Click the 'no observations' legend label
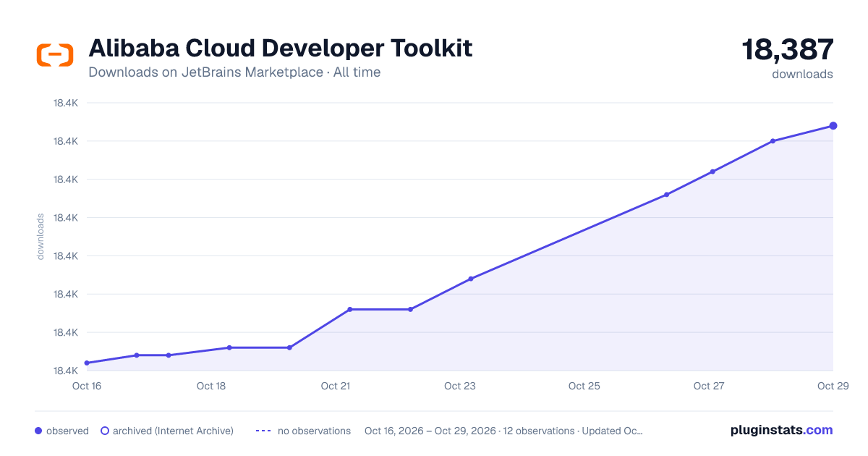868x456 pixels. coord(314,431)
